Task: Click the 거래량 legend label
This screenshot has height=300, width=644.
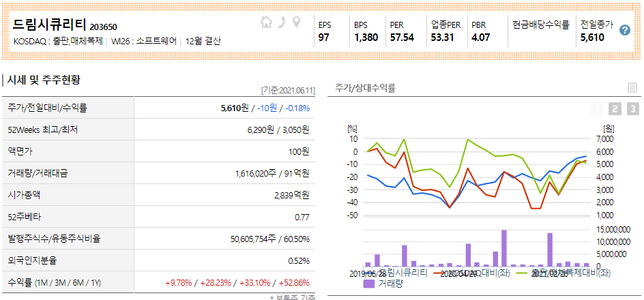Action: pos(391,283)
